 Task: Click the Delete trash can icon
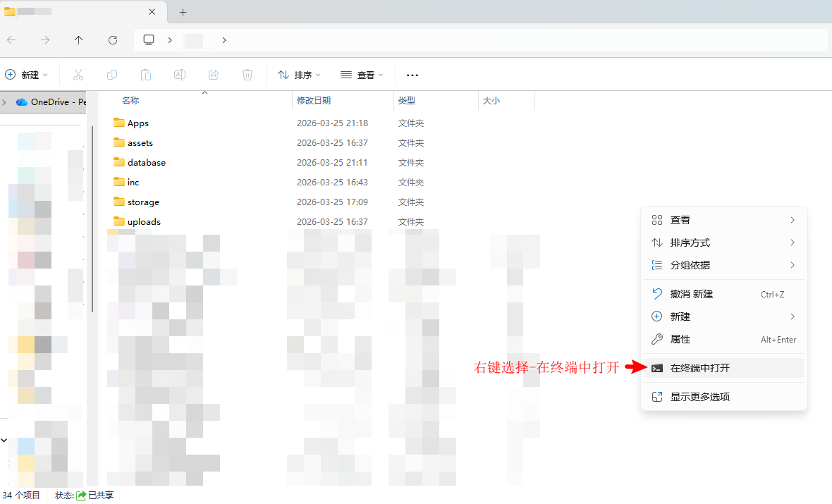coord(247,75)
